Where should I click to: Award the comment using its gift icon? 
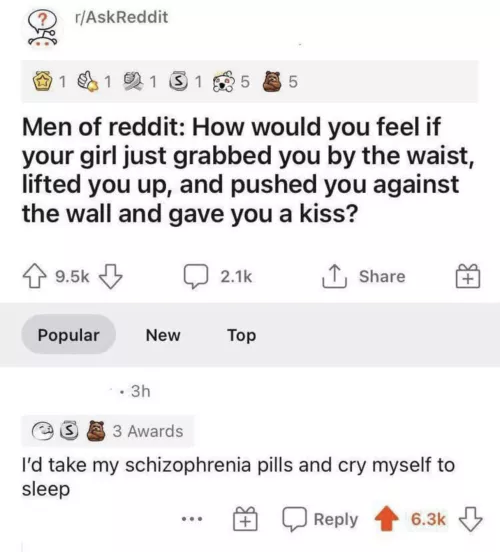pyautogui.click(x=245, y=519)
